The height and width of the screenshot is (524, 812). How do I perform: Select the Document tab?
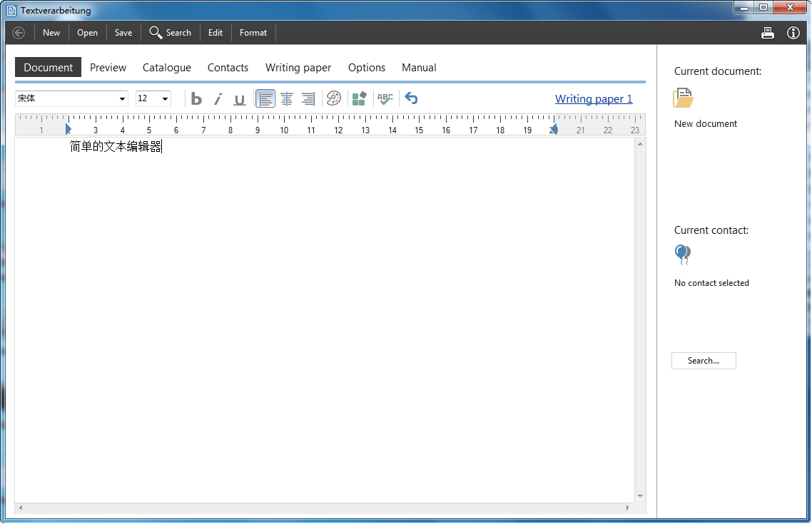[48, 67]
